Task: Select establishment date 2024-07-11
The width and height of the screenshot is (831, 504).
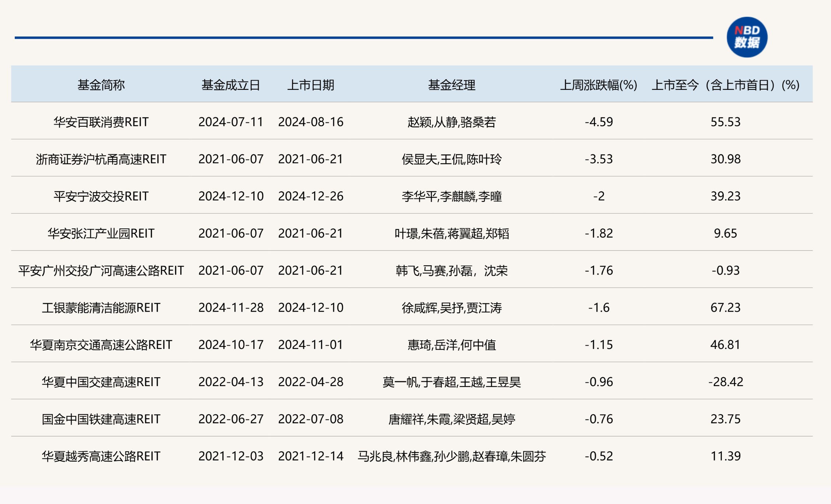Action: (x=231, y=122)
